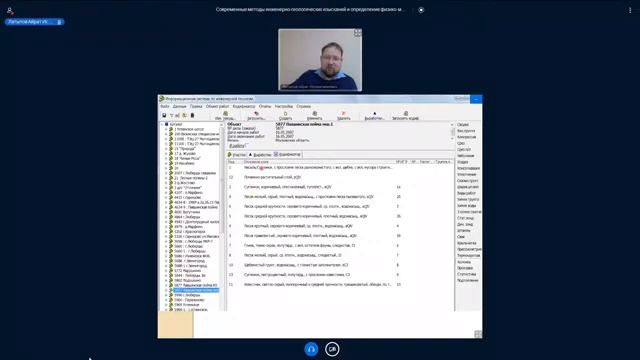
Task: Open the Химия воды panel on the right
Action: (x=467, y=206)
